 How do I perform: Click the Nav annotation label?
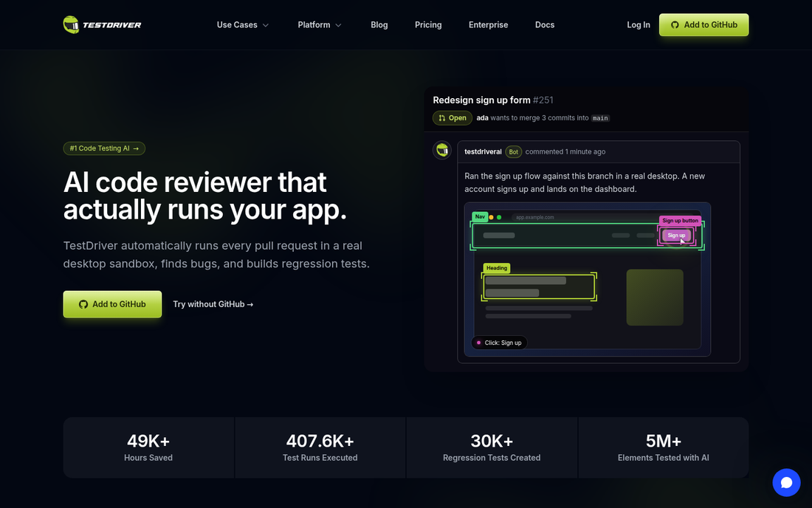tap(480, 216)
